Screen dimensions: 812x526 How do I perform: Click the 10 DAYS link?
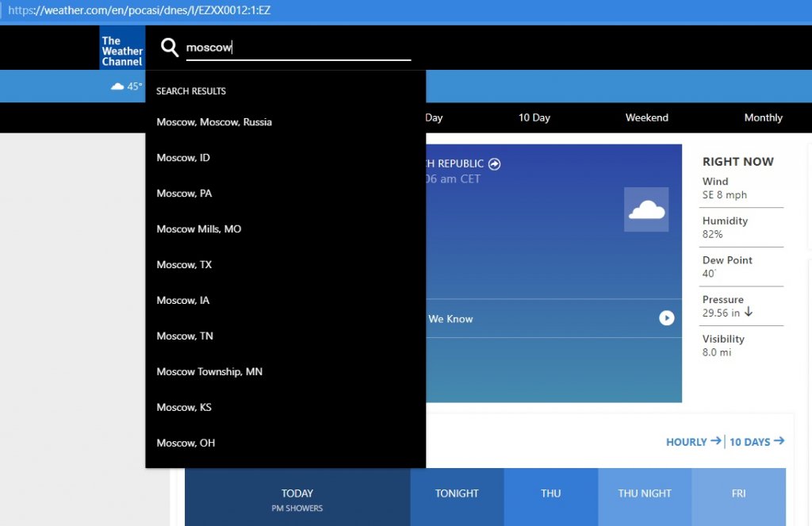[756, 442]
